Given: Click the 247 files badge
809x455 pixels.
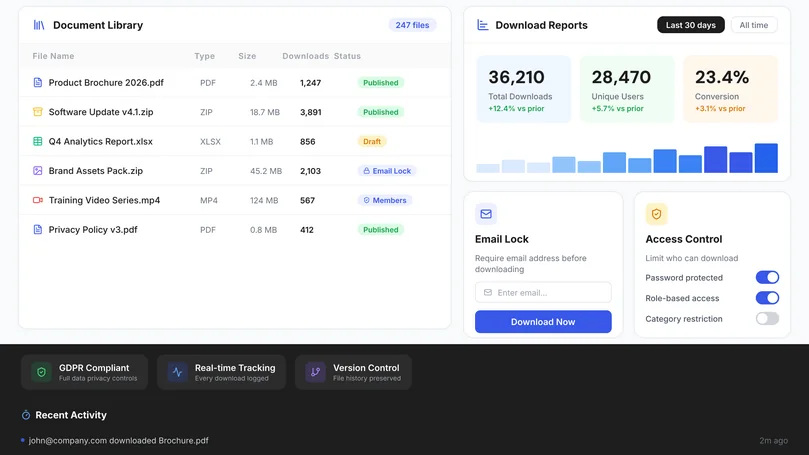Looking at the screenshot, I should click(412, 25).
